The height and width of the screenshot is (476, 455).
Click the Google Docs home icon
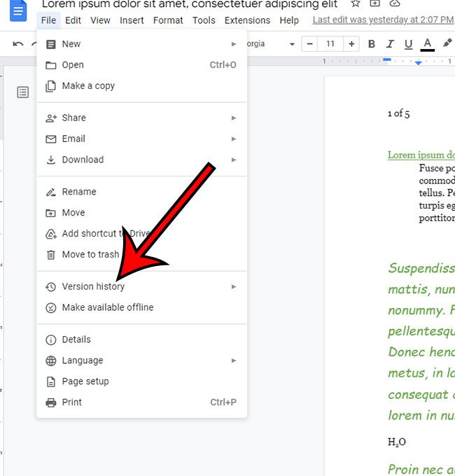pyautogui.click(x=17, y=12)
